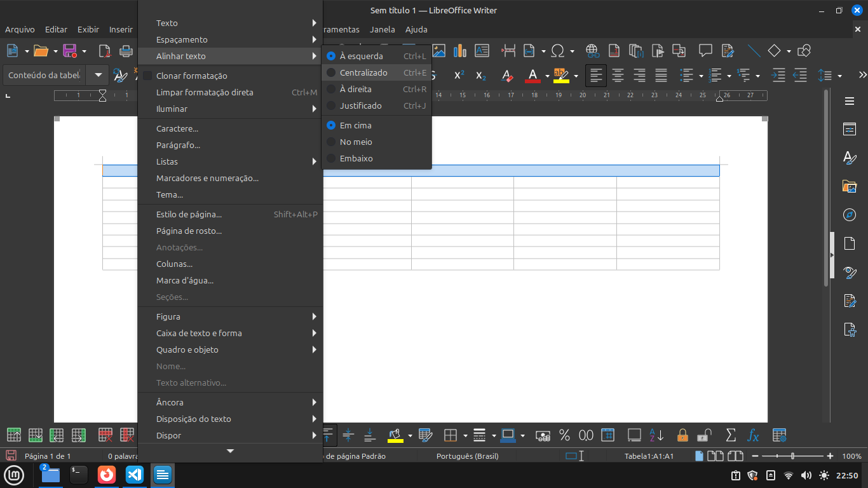Open the 'Ajuda' menu in menu bar
Viewport: 868px width, 488px height.
click(416, 29)
